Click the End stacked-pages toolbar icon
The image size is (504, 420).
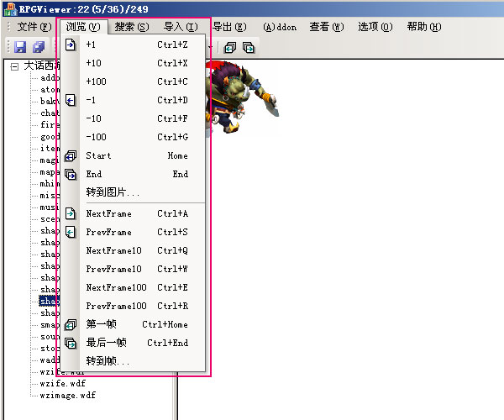[249, 48]
